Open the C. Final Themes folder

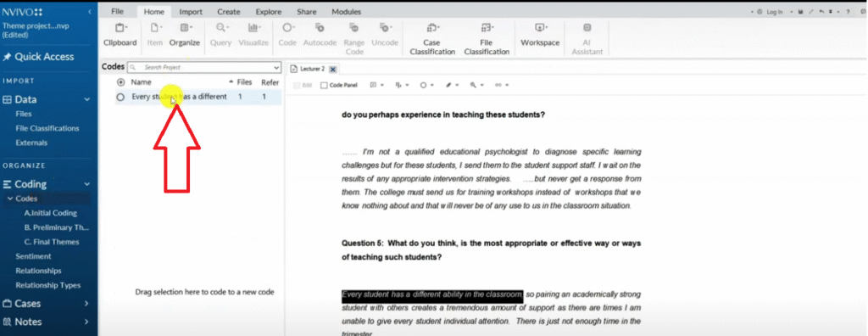point(52,242)
